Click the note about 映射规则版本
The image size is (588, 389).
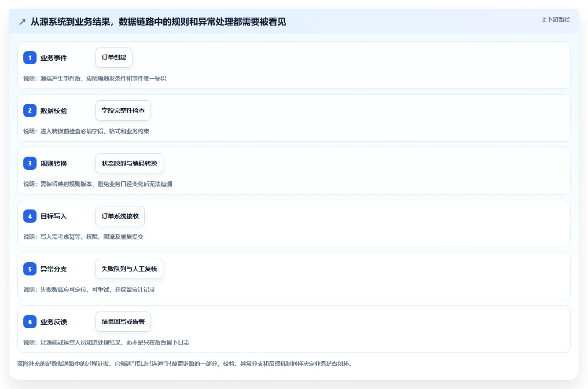[98, 184]
